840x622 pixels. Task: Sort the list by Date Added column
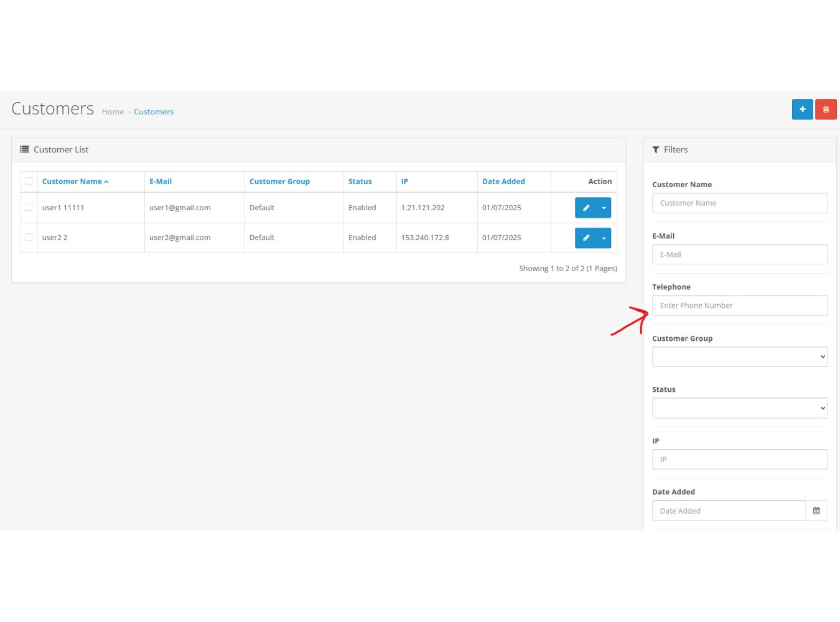tap(503, 182)
